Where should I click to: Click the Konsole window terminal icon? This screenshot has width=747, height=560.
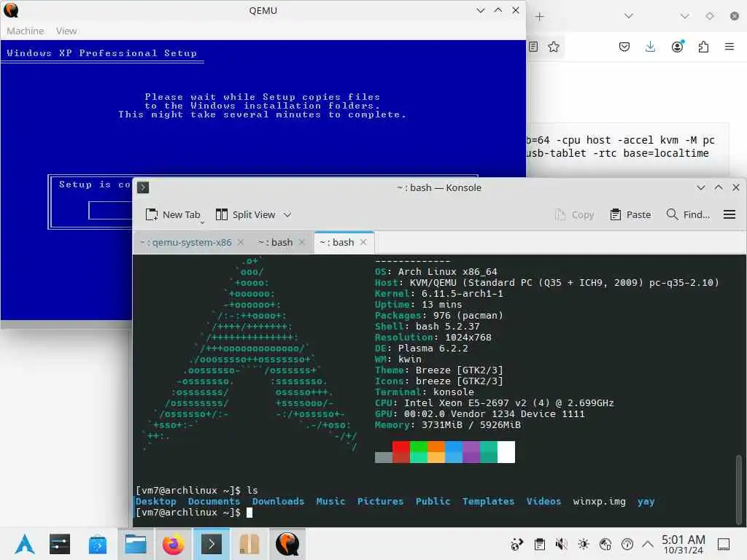pyautogui.click(x=143, y=187)
